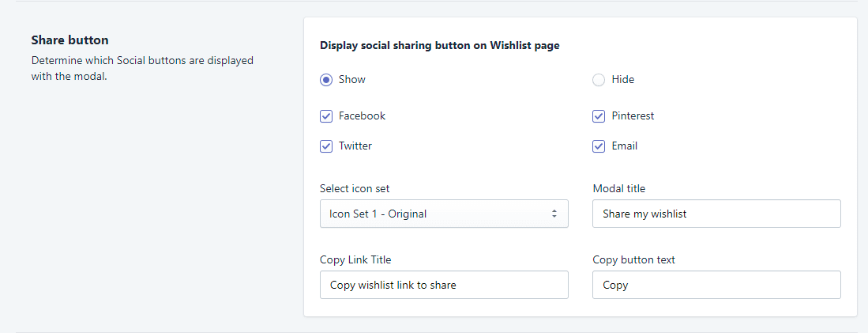Click 'Display social sharing button on Wishlist page' heading
868x333 pixels.
coord(439,46)
